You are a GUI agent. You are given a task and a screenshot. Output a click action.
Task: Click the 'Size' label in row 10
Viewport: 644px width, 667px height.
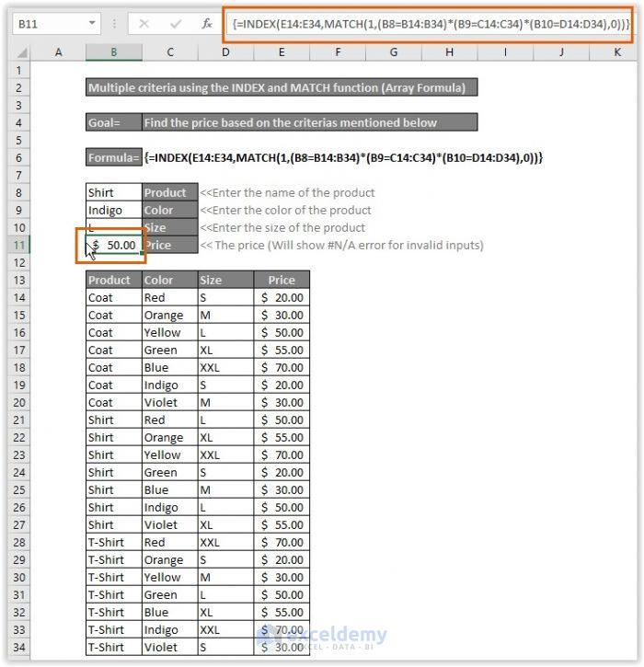click(170, 227)
